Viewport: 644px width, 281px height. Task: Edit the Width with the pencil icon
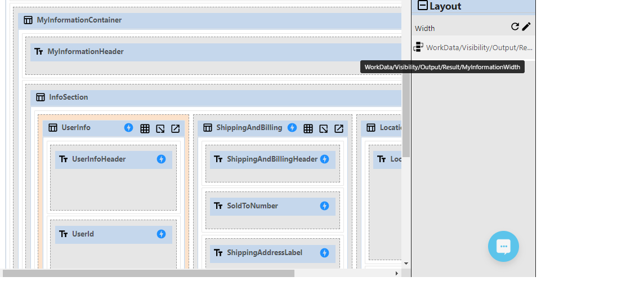point(526,26)
